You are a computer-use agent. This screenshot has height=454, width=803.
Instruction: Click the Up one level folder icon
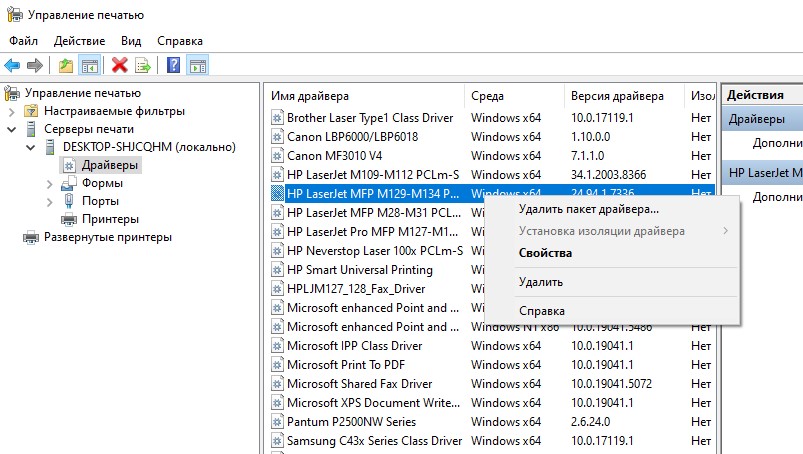pos(66,66)
